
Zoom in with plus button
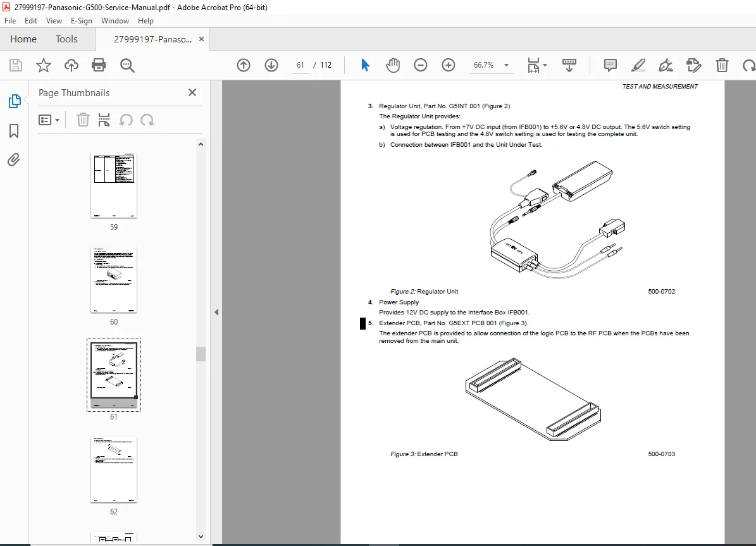[449, 65]
